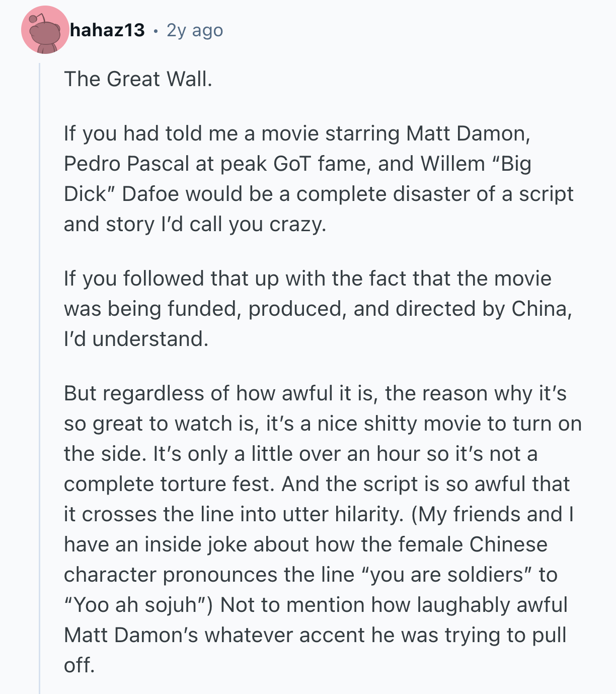Click the final word "off." of the comment
The image size is (616, 694).
tap(79, 665)
